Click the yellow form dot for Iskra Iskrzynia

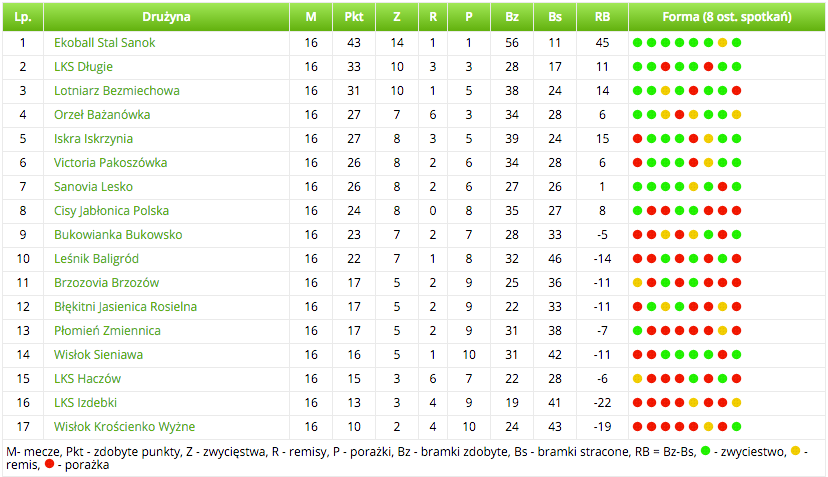[708, 139]
